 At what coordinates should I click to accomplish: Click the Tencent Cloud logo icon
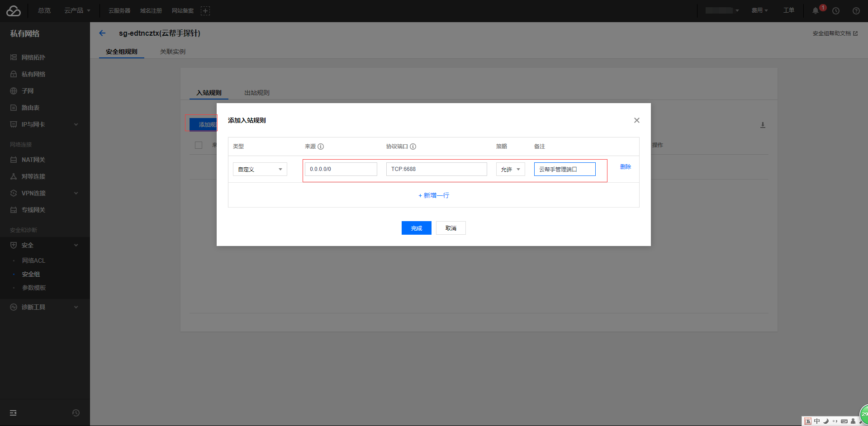[14, 11]
